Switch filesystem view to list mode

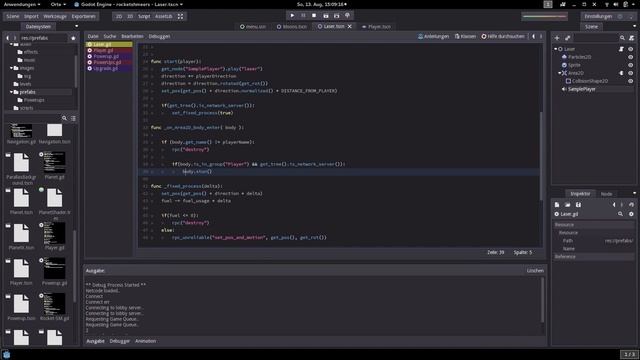(73, 118)
